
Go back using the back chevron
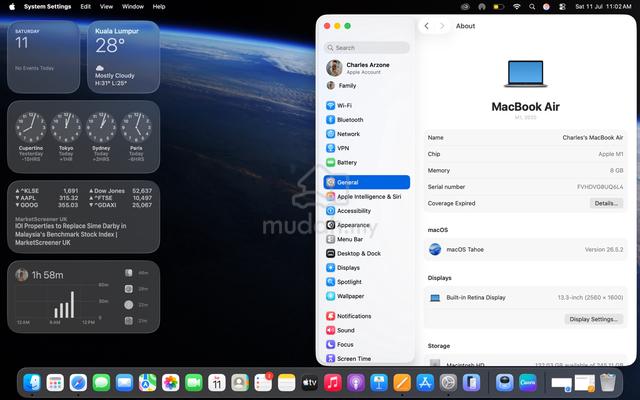426,26
